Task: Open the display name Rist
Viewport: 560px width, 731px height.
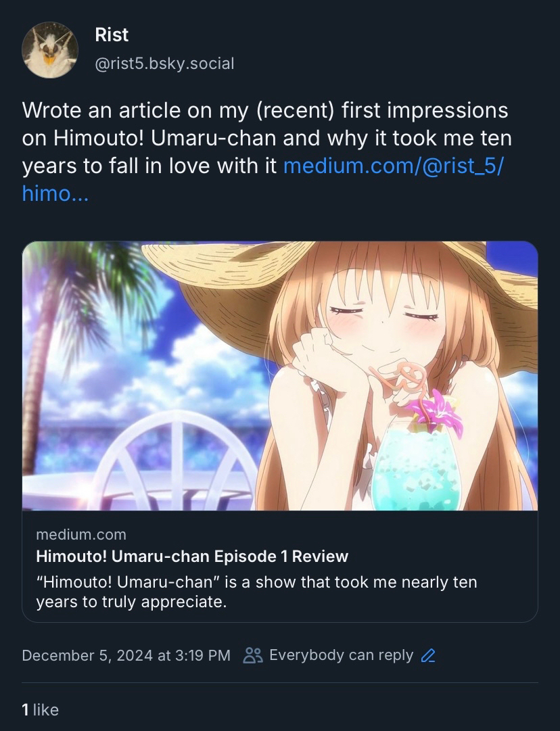Action: point(112,35)
